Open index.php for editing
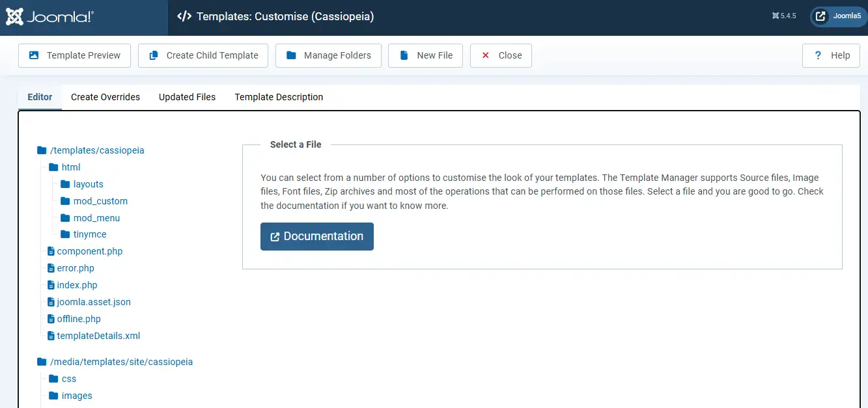This screenshot has width=868, height=408. coord(77,285)
